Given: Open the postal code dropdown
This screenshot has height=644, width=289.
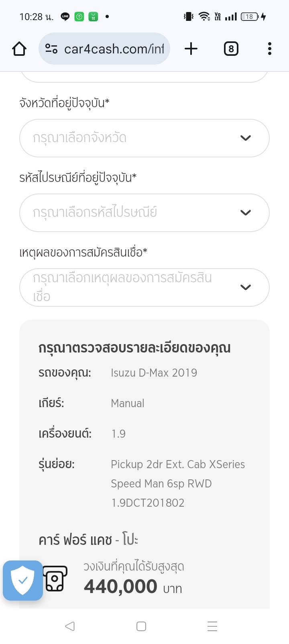Looking at the screenshot, I should [132, 213].
